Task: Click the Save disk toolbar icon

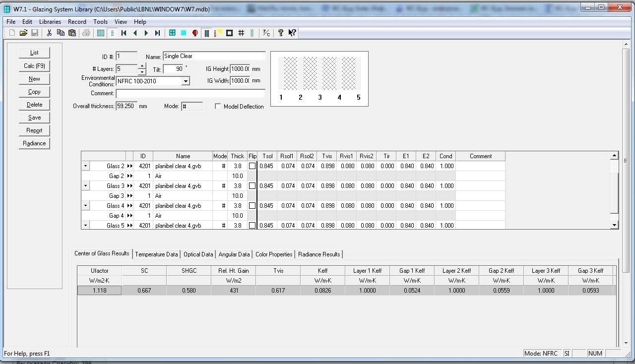Action: click(x=35, y=33)
